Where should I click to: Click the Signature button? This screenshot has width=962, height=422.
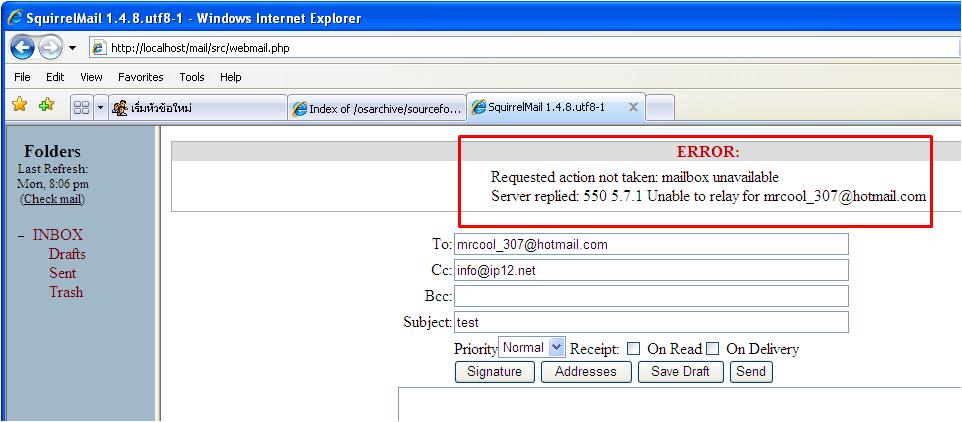pos(494,372)
